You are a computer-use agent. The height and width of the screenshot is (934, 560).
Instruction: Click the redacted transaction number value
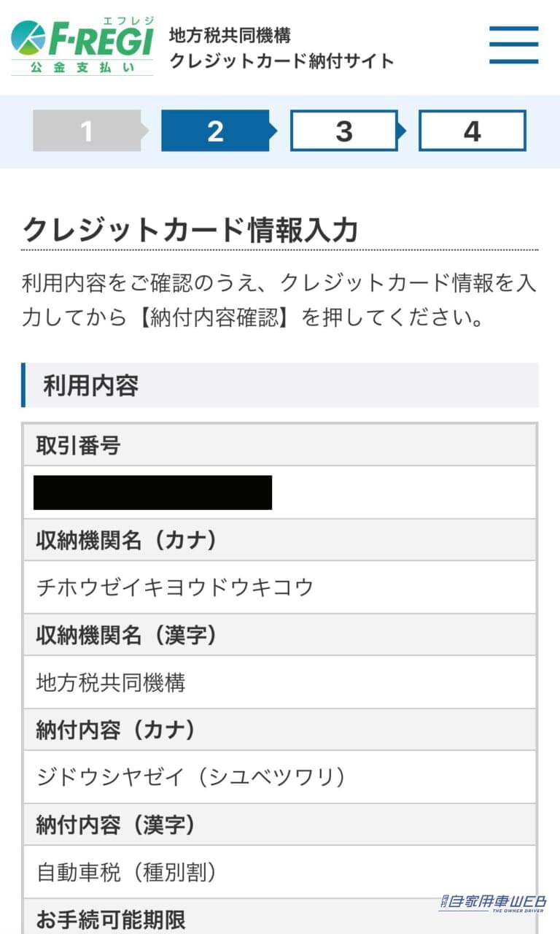152,493
